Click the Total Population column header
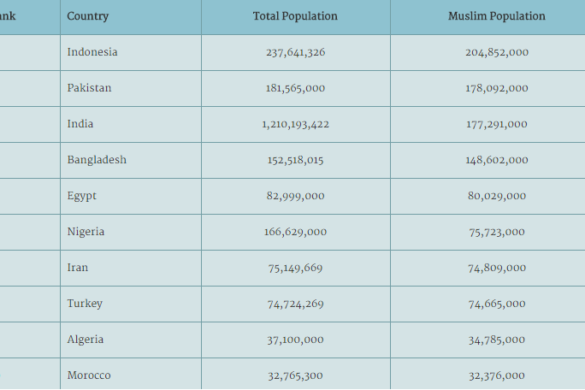 point(295,16)
